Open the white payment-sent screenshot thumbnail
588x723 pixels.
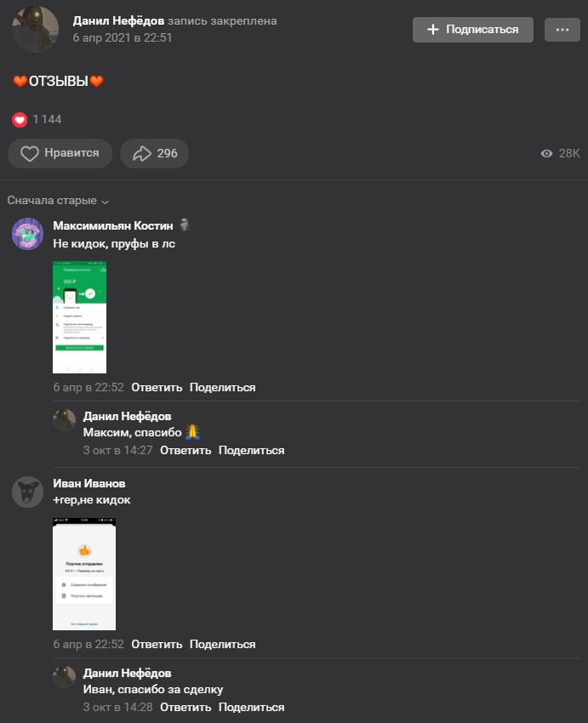[84, 574]
